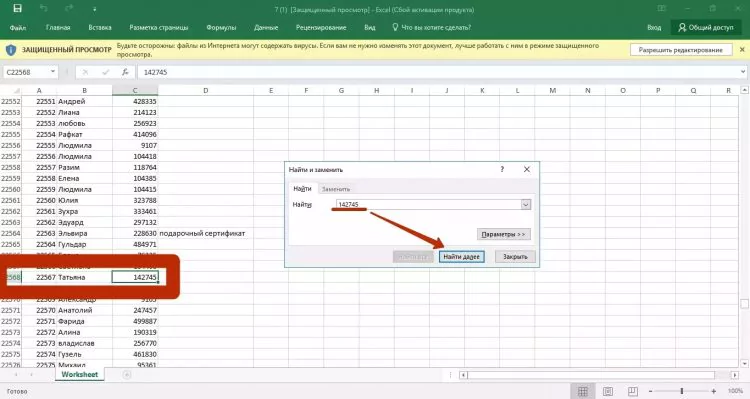Open Quick Access Toolbar customize arrow
750x399 pixels.
coord(94,9)
